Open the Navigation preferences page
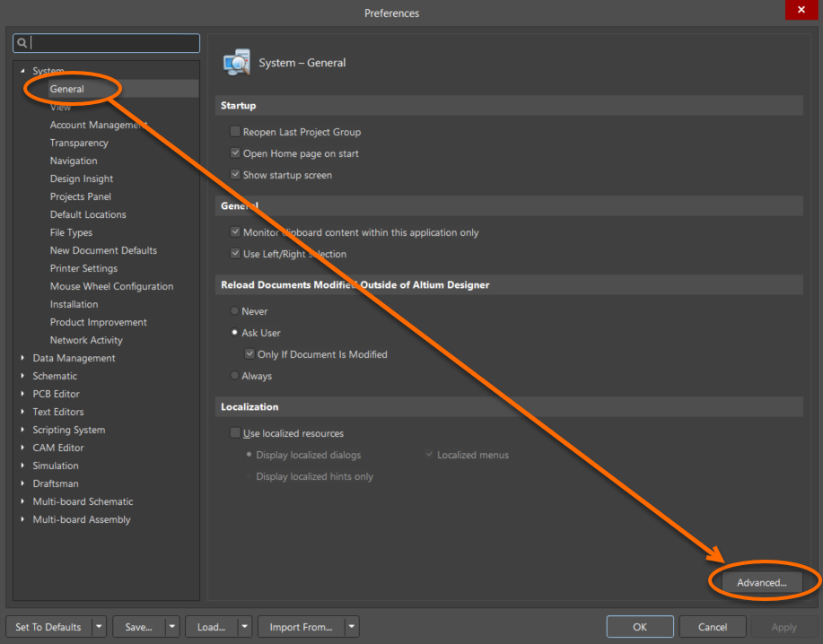 coord(74,161)
